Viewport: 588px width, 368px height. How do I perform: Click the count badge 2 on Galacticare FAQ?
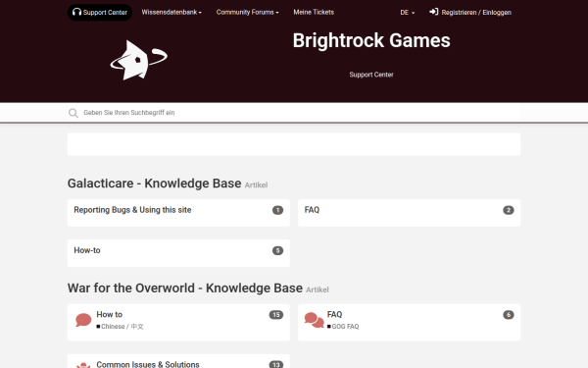[x=508, y=210]
